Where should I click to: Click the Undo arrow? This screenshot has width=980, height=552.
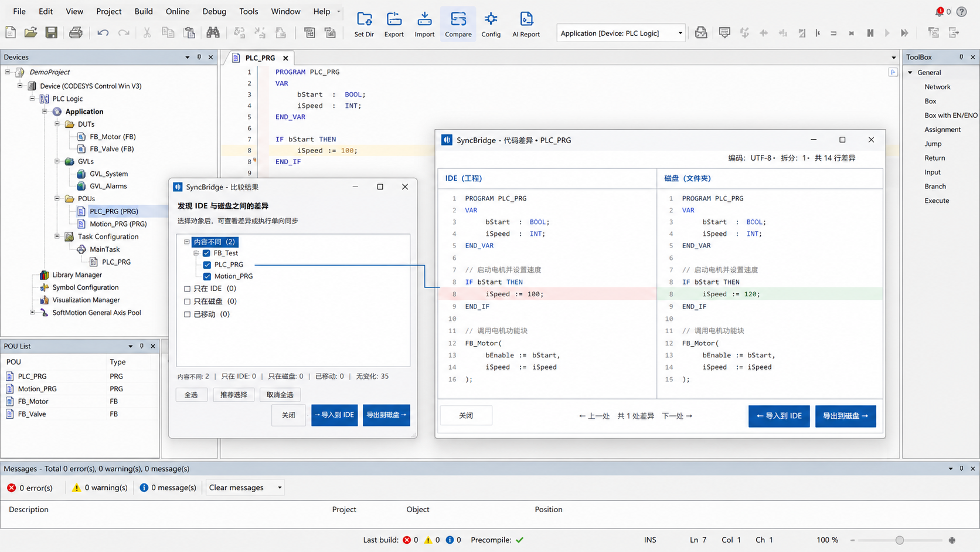103,33
